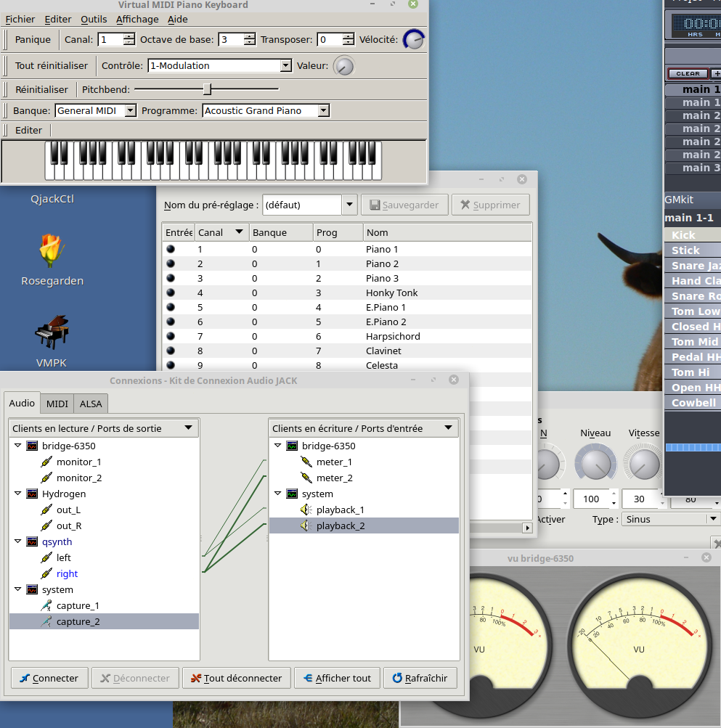The width and height of the screenshot is (721, 728).
Task: Click channel 1 Piano 1 input LED
Action: (x=171, y=249)
